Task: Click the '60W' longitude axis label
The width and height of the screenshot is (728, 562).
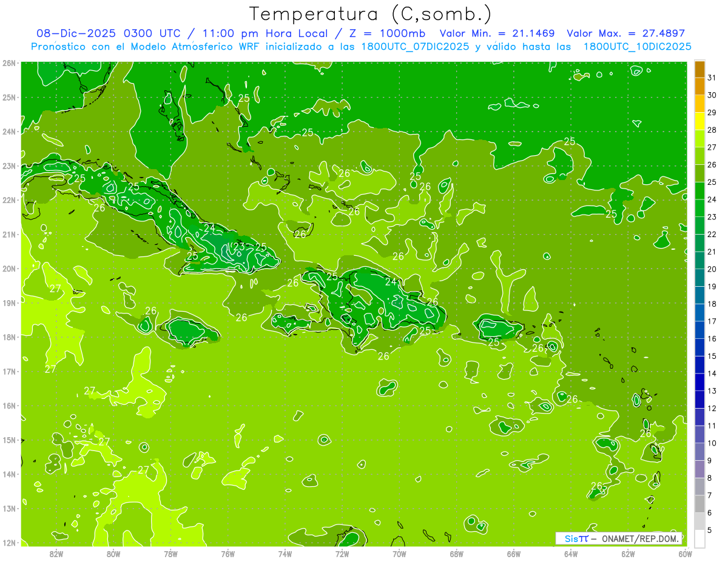Action: point(685,554)
